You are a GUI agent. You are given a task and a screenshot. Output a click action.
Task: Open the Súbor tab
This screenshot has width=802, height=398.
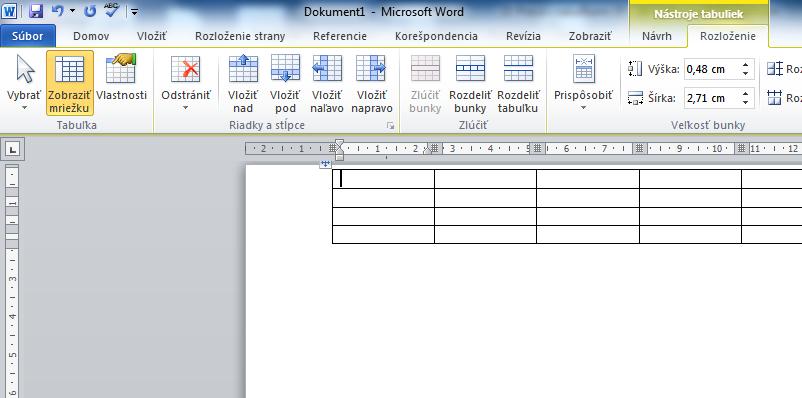click(x=28, y=36)
